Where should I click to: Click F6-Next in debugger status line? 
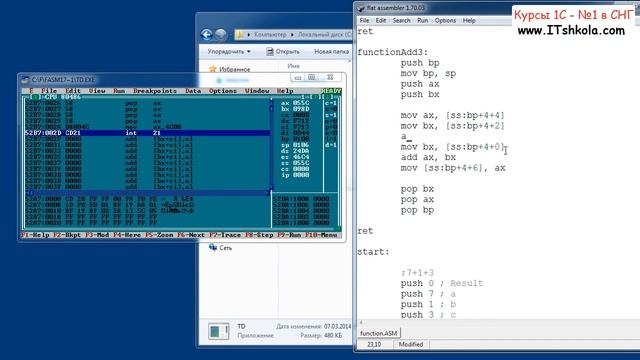(191, 235)
